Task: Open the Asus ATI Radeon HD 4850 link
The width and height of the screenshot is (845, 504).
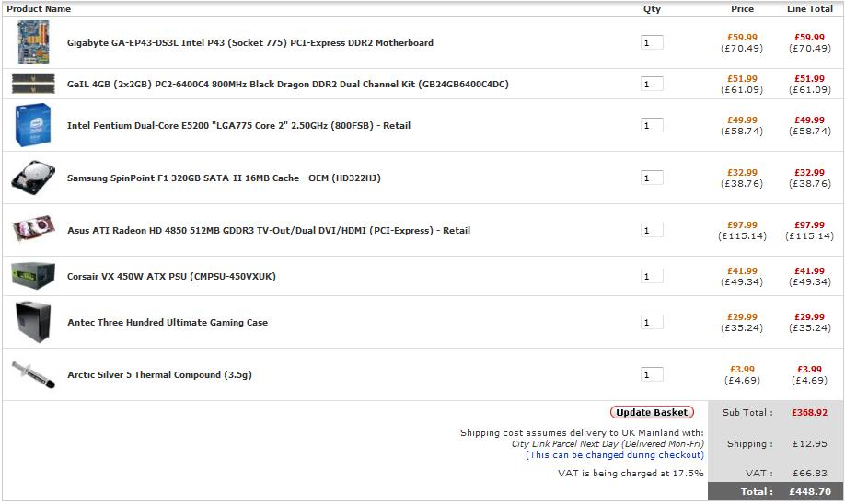Action: [268, 231]
